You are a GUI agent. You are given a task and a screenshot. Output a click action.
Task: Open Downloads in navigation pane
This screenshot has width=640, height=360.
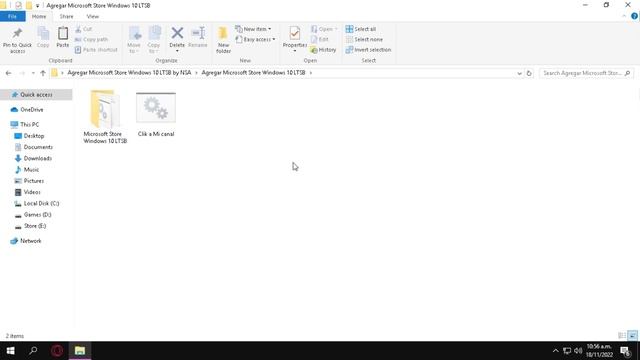click(38, 158)
